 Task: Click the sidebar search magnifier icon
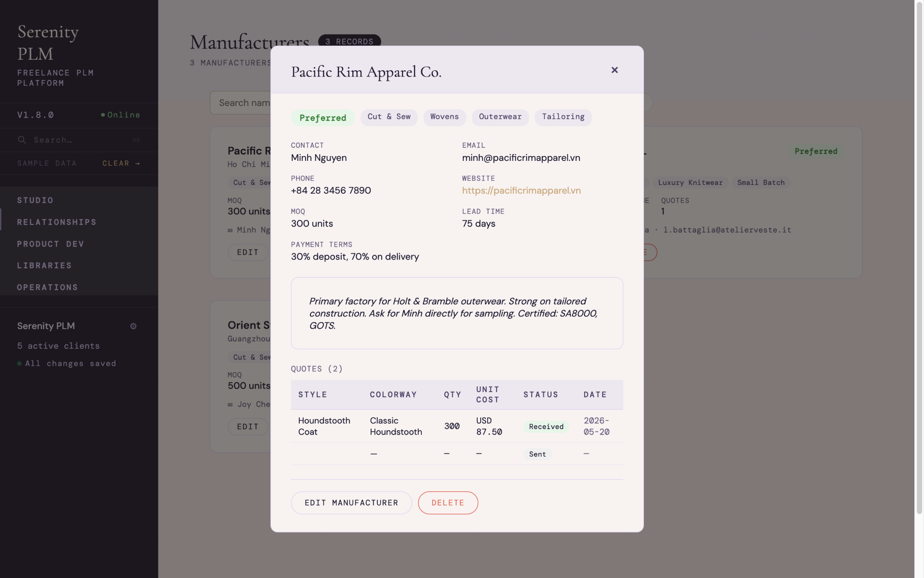click(22, 140)
